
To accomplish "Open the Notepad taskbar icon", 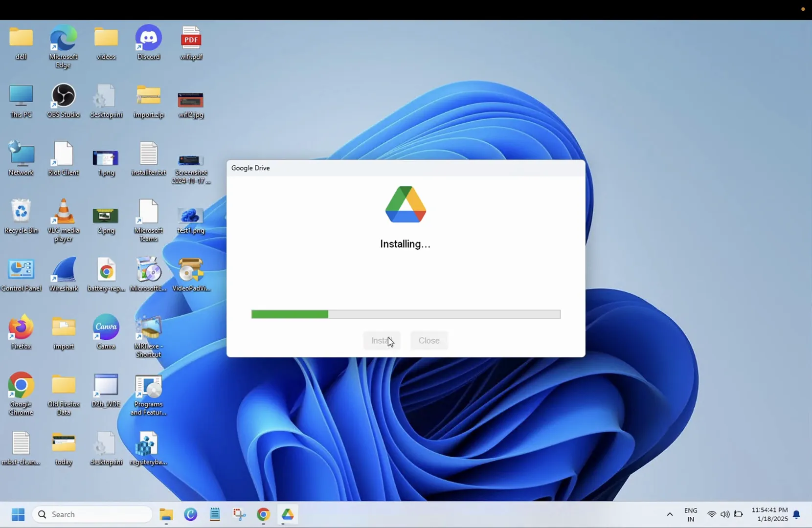I will click(215, 514).
